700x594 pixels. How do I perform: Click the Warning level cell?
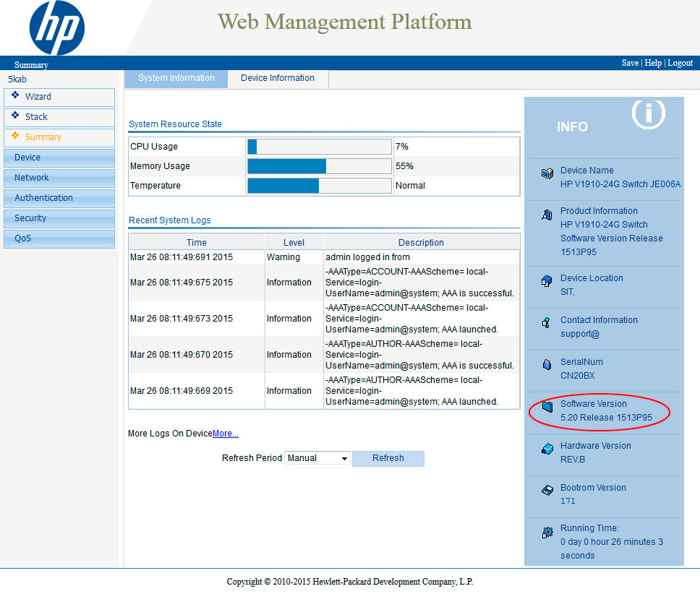point(283,257)
